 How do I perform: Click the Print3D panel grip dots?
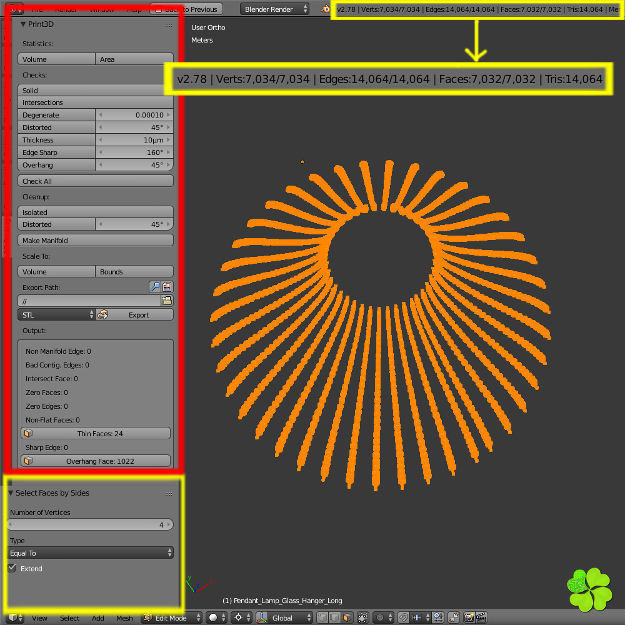point(169,25)
